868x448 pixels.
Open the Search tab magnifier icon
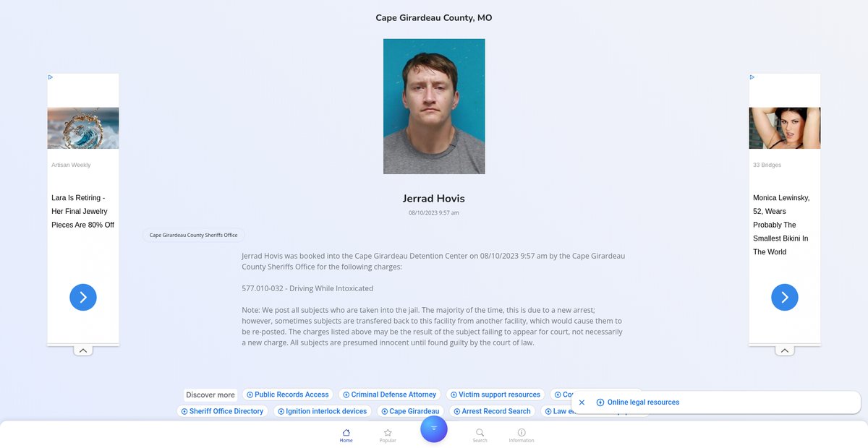[x=480, y=432]
